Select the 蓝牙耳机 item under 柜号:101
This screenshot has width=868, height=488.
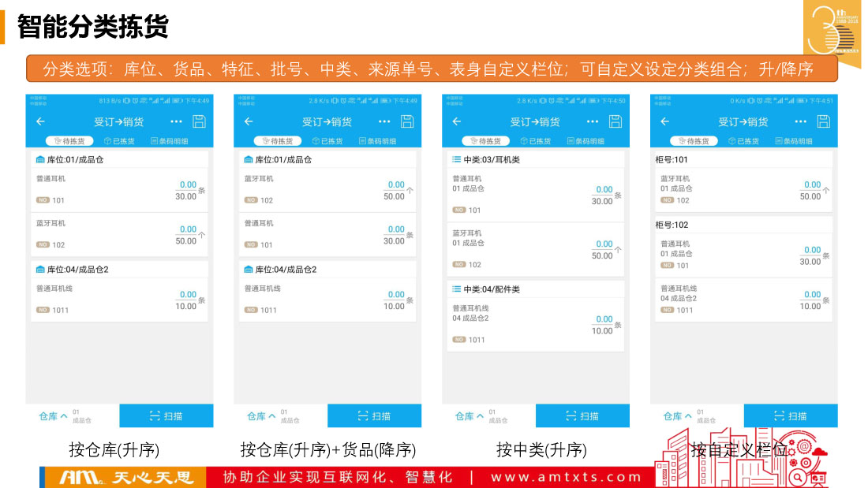(x=675, y=179)
